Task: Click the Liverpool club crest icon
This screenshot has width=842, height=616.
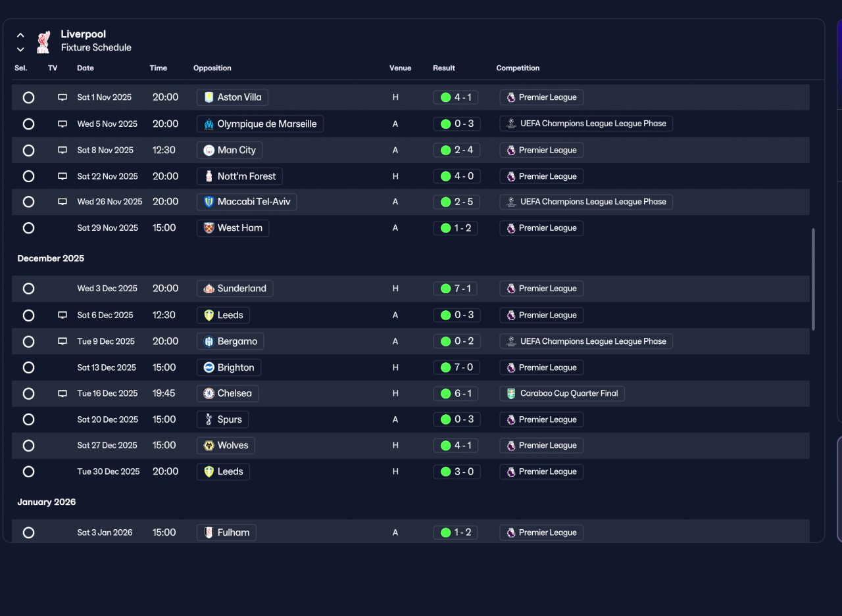Action: [43, 41]
